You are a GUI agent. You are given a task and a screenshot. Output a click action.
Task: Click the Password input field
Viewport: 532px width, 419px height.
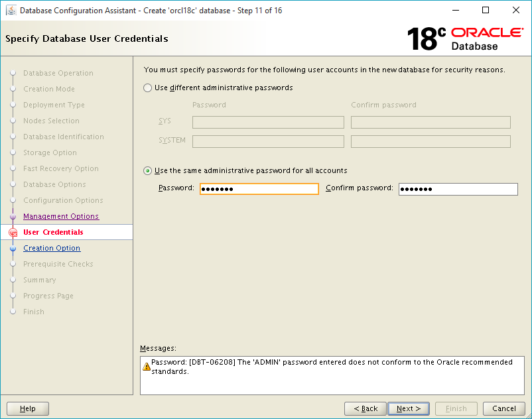259,189
